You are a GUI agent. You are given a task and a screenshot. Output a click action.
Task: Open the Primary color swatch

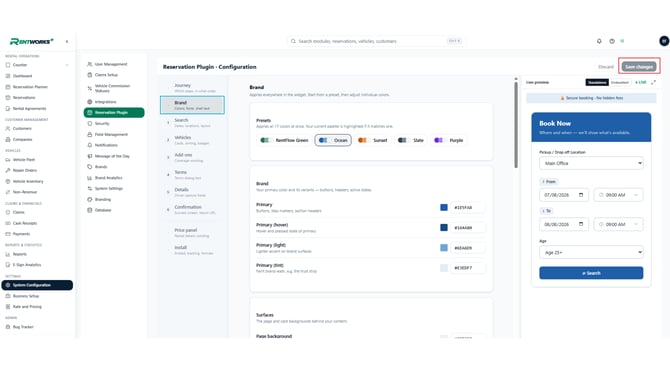pyautogui.click(x=444, y=207)
